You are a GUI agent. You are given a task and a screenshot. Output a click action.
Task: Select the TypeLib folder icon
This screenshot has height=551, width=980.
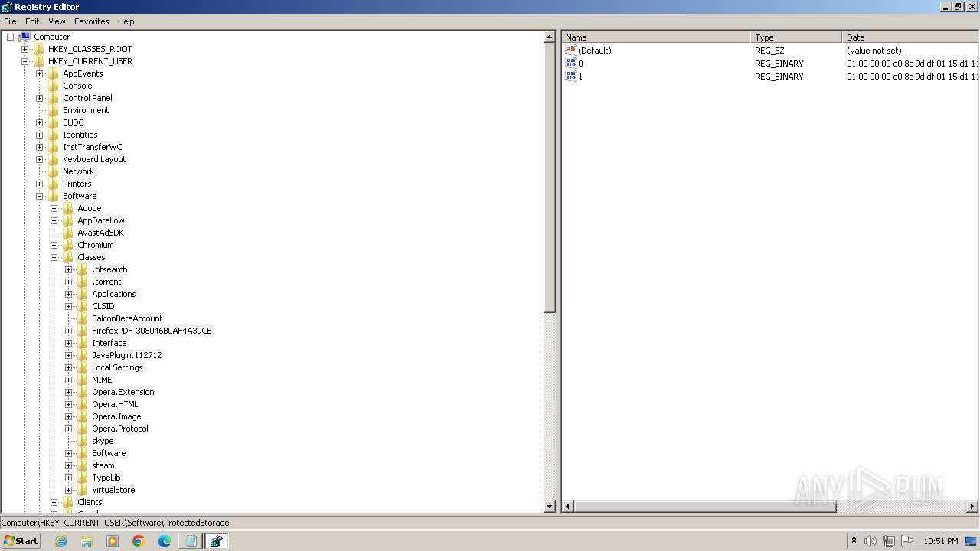tap(83, 478)
